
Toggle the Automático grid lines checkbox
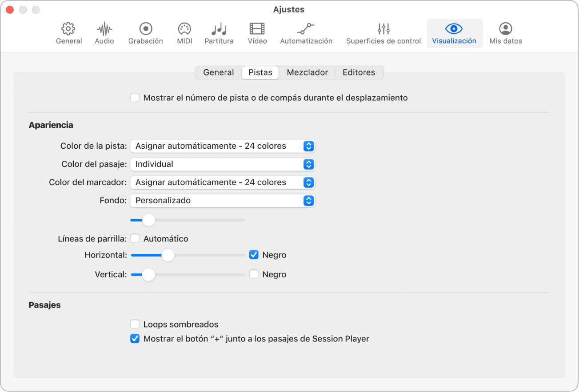click(135, 239)
